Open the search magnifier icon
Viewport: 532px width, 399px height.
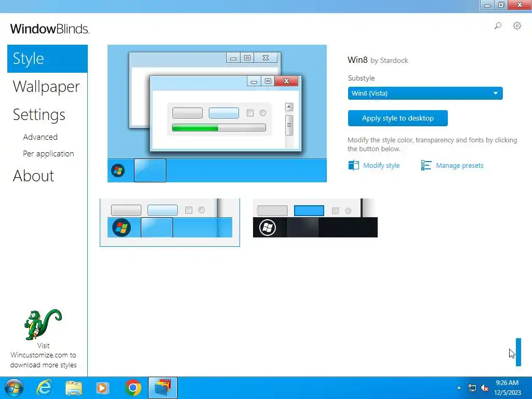[x=498, y=26]
